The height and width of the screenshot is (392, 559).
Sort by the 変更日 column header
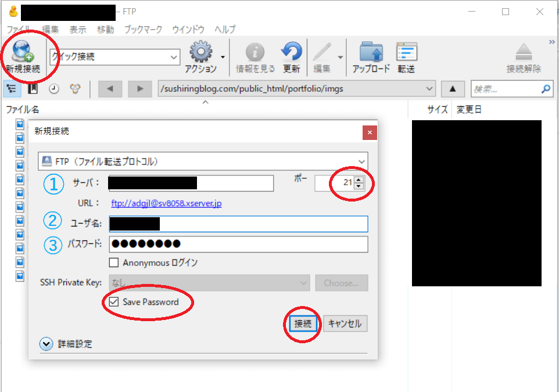point(469,109)
